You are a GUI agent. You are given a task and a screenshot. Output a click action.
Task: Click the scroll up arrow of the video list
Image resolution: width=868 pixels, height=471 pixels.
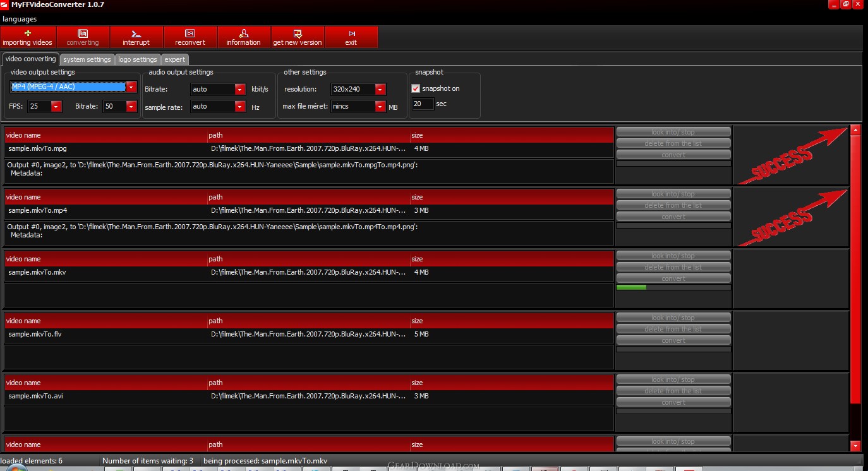point(856,129)
